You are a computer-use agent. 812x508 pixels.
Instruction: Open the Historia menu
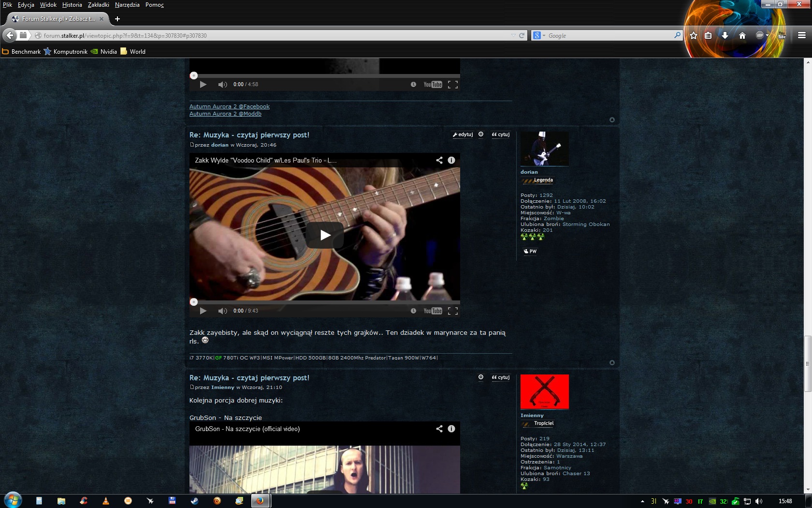pos(72,5)
